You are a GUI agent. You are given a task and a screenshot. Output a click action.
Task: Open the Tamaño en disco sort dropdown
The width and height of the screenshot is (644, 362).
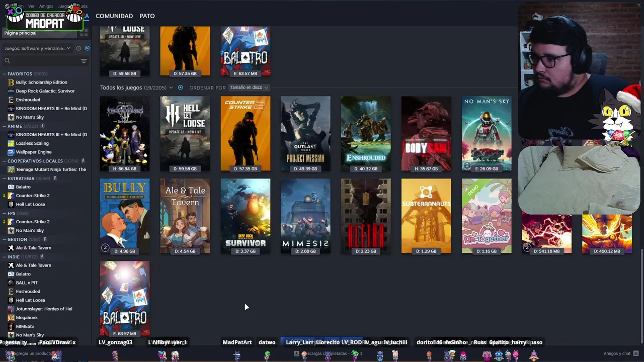coord(249,87)
